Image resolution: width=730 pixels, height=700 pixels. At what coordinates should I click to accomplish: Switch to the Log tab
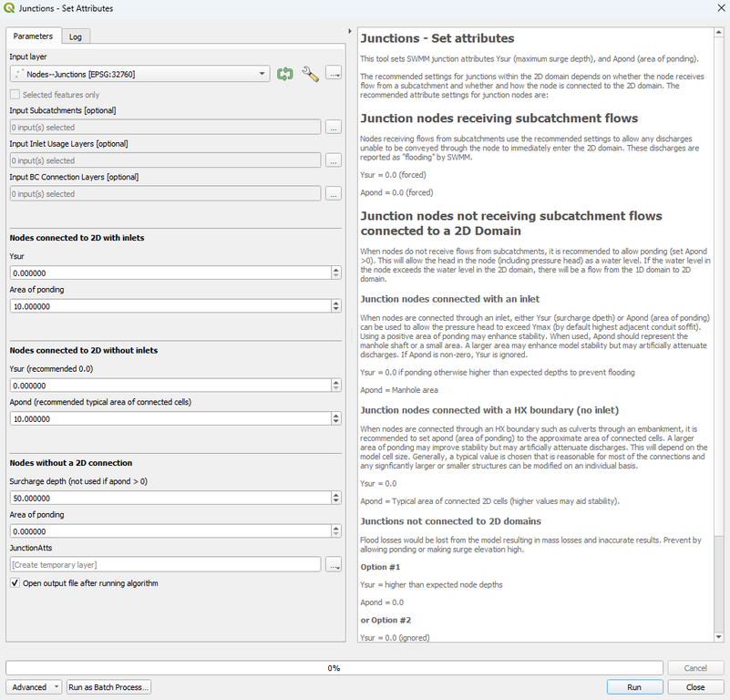click(75, 36)
